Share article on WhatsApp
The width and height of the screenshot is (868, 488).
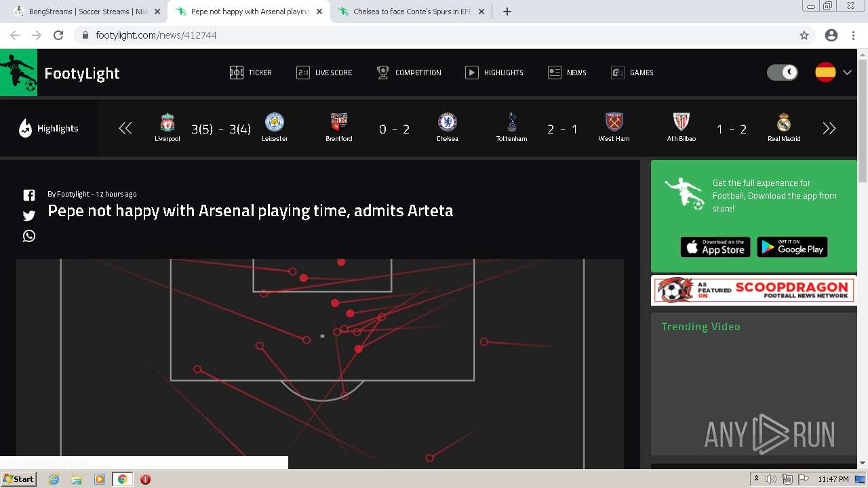click(29, 236)
